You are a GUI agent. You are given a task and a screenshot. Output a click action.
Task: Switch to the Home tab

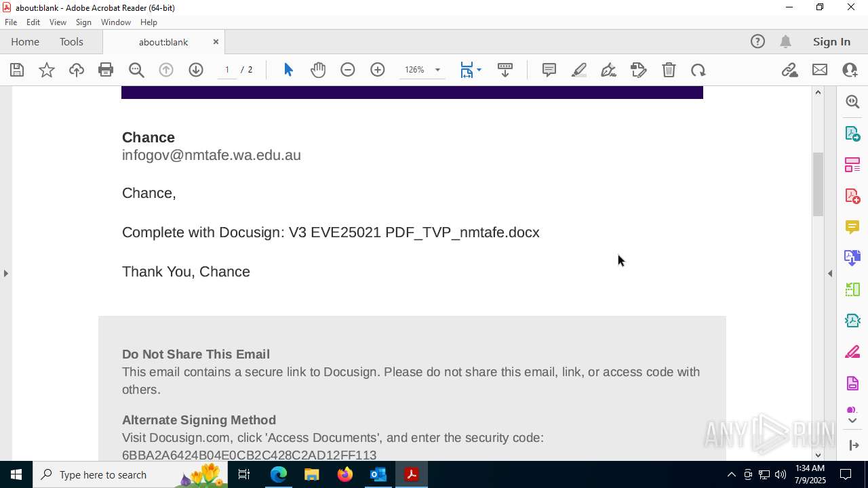[x=25, y=41]
